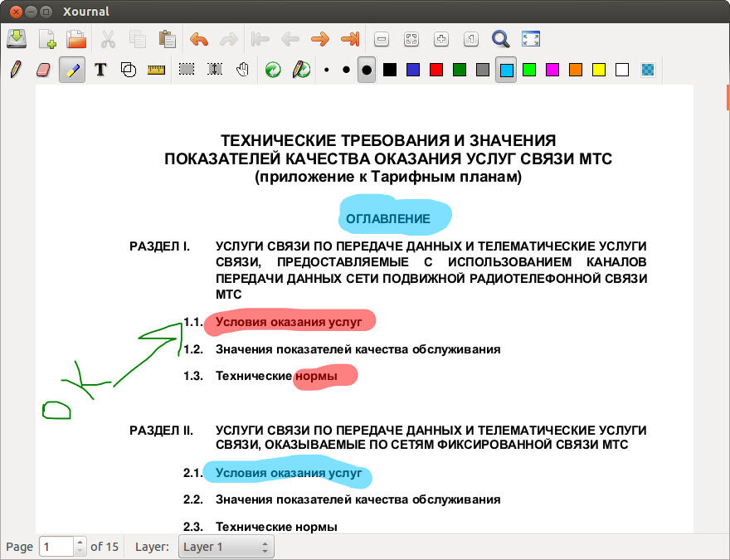Click the ОГЛАВЛЕНИЕ heading

pyautogui.click(x=388, y=219)
